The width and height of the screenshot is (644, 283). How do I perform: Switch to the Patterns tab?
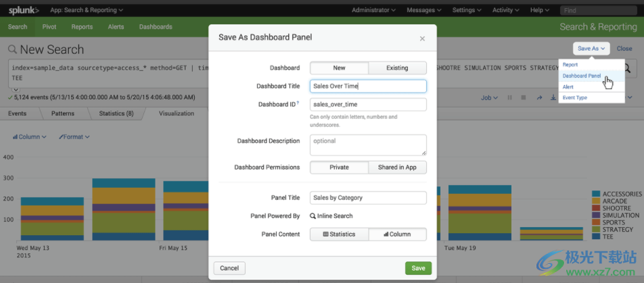point(63,113)
